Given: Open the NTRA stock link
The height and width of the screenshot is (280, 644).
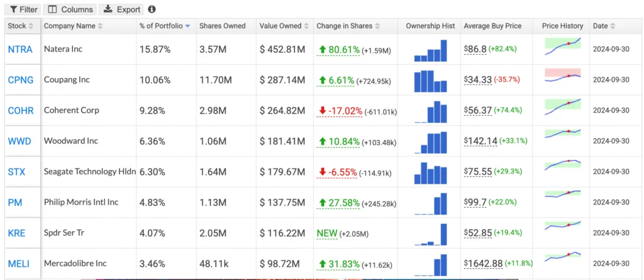Looking at the screenshot, I should (x=20, y=49).
